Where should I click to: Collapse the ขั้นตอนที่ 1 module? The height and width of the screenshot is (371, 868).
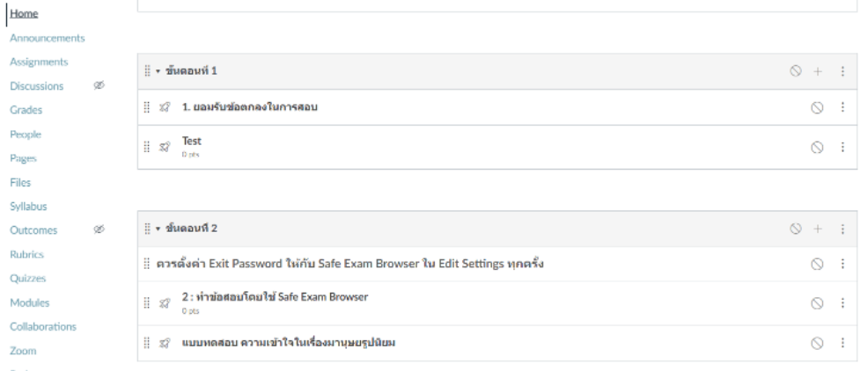157,71
